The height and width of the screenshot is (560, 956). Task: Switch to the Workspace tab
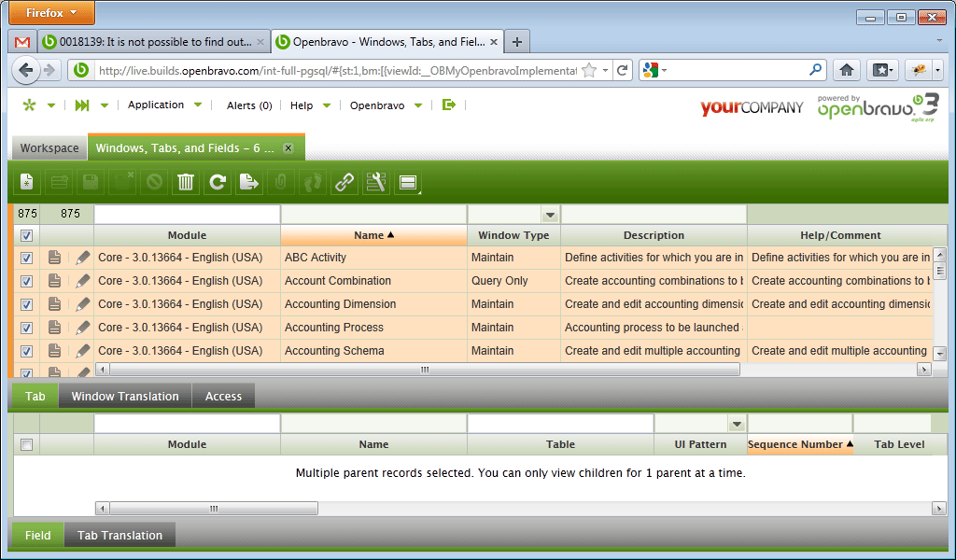[49, 148]
